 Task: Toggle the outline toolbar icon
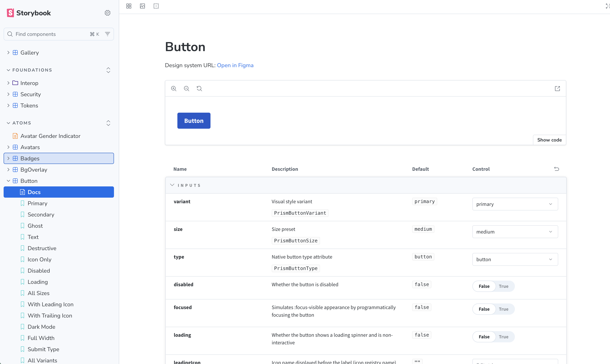tap(156, 6)
